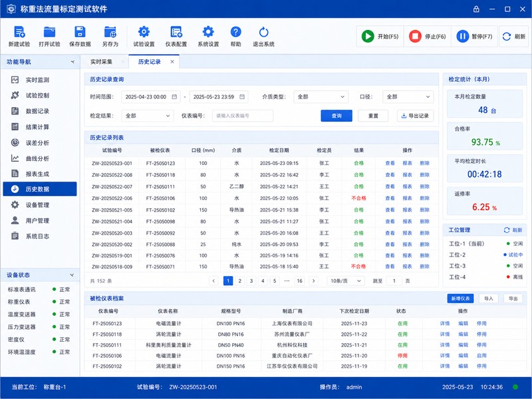Image resolution: width=532 pixels, height=399 pixels.
Task: Click the 刷新 toolbar refresh icon
Action: pyautogui.click(x=507, y=37)
